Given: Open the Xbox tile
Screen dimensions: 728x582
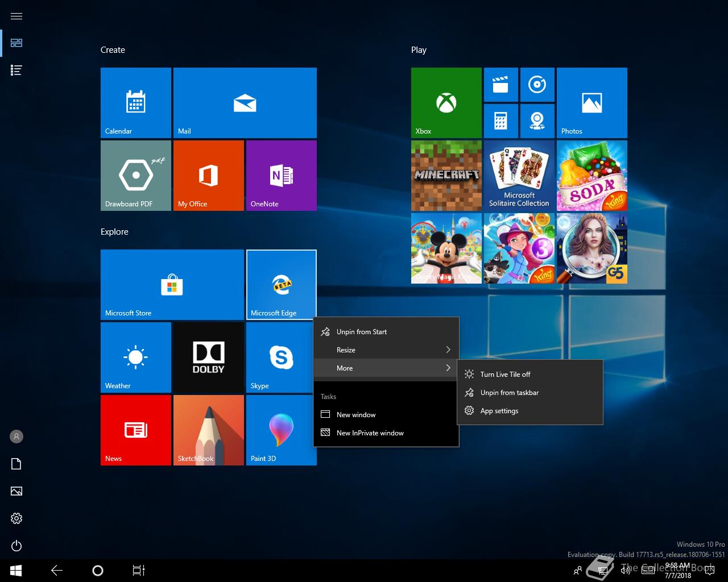Looking at the screenshot, I should tap(446, 102).
